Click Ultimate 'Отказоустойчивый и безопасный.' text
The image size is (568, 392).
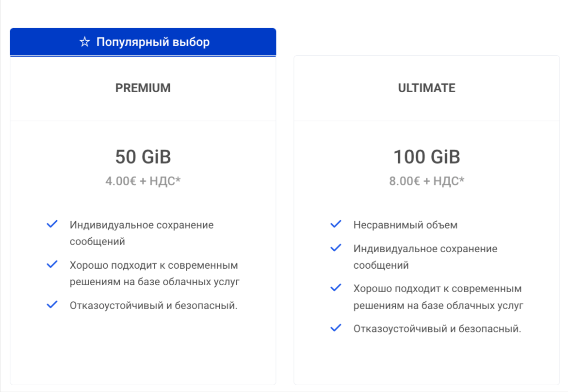click(437, 329)
